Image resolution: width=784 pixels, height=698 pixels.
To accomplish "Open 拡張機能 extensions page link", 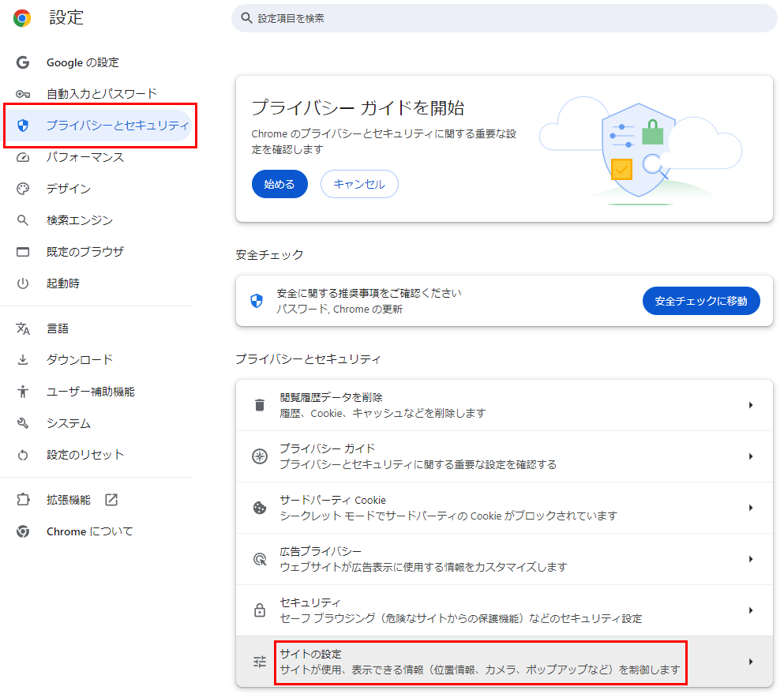I will (x=69, y=500).
